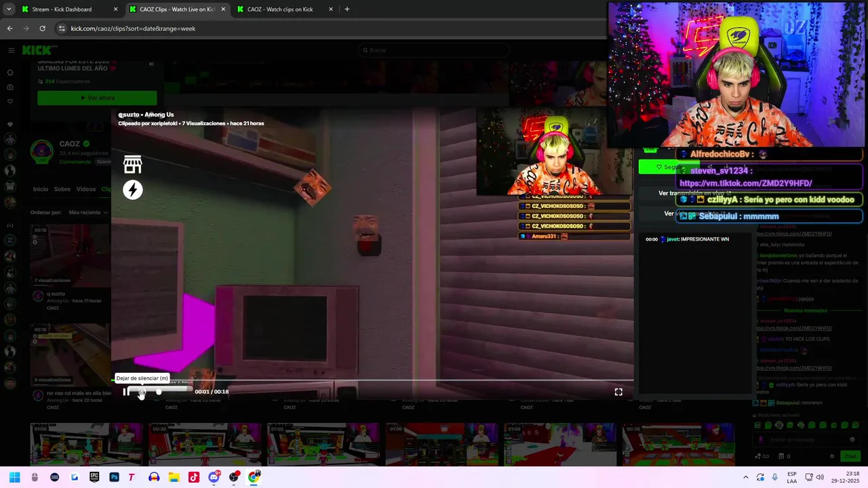This screenshot has width=868, height=488.
Task: Open the emoji picker in chat input
Action: pos(853,440)
